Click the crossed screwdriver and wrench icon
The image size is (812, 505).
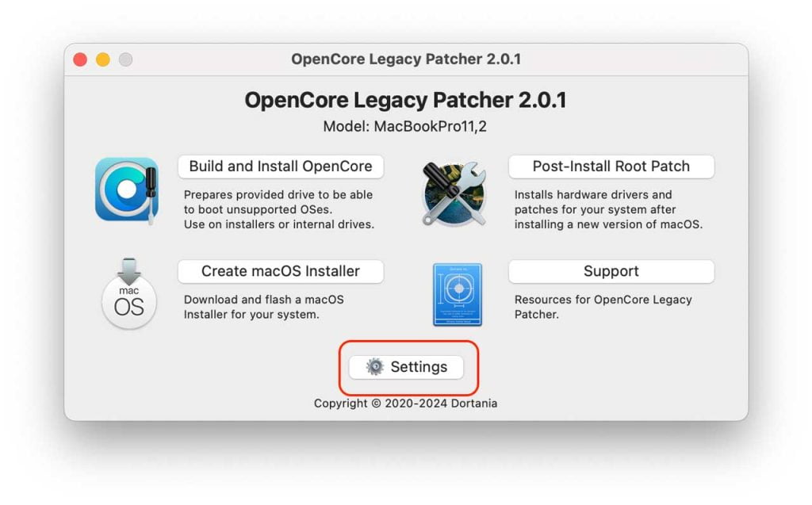[454, 193]
